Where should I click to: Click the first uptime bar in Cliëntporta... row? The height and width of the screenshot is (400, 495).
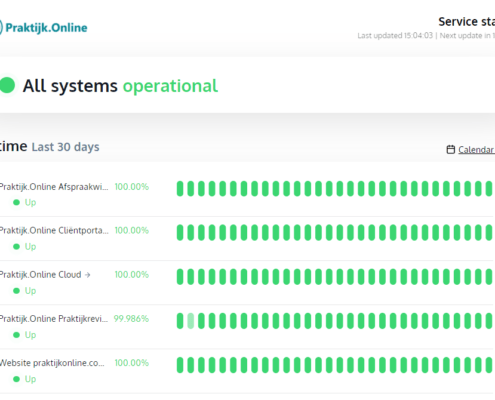[180, 233]
